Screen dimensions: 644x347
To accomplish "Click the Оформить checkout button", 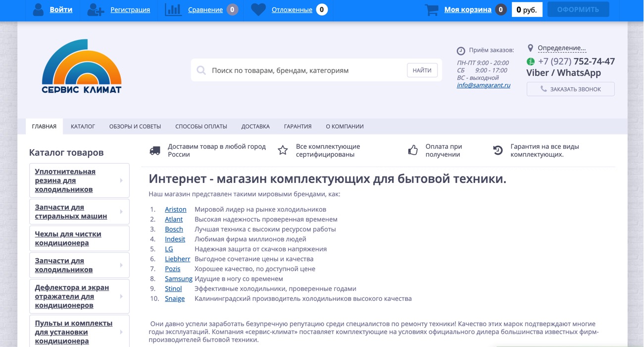I will (578, 9).
